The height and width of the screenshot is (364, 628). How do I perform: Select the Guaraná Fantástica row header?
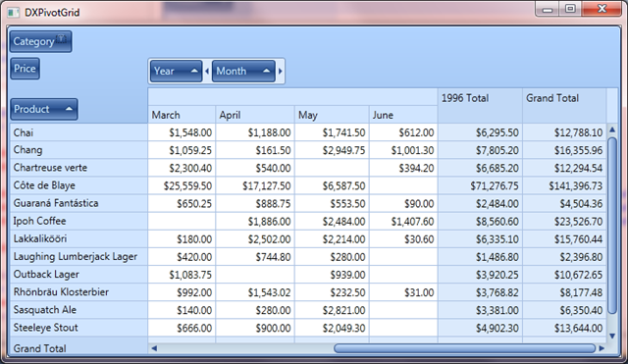pos(78,203)
